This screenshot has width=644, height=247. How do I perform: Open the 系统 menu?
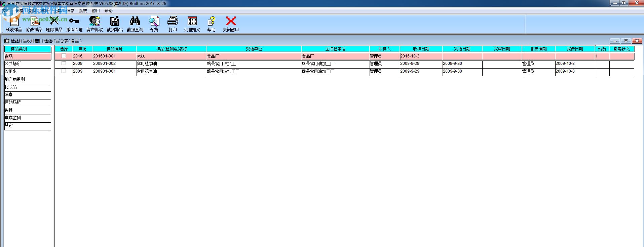pyautogui.click(x=83, y=11)
